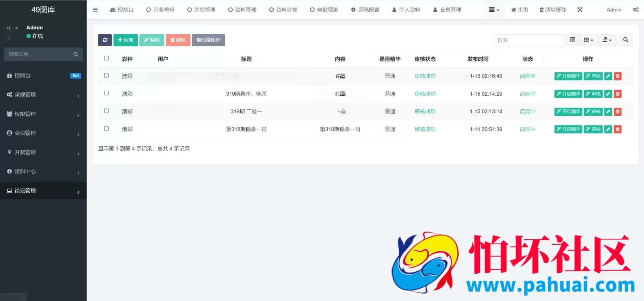Open the 幽默猜测 tab

pos(324,10)
